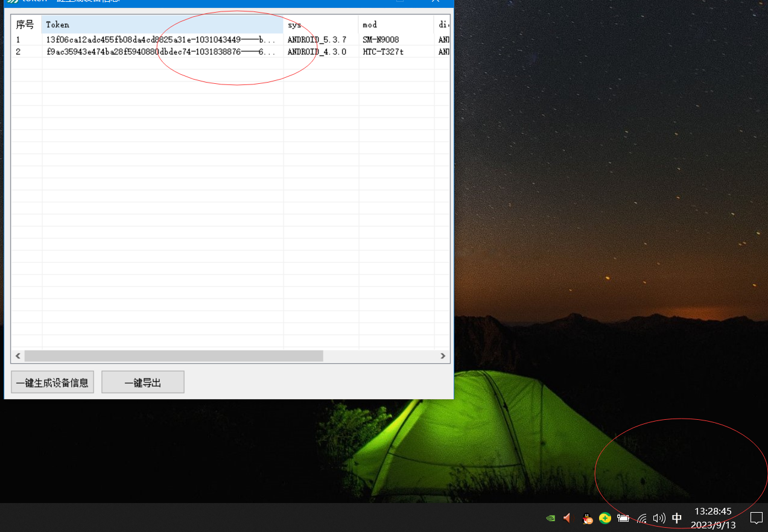
Task: Click the sys column header
Action: pyautogui.click(x=321, y=25)
